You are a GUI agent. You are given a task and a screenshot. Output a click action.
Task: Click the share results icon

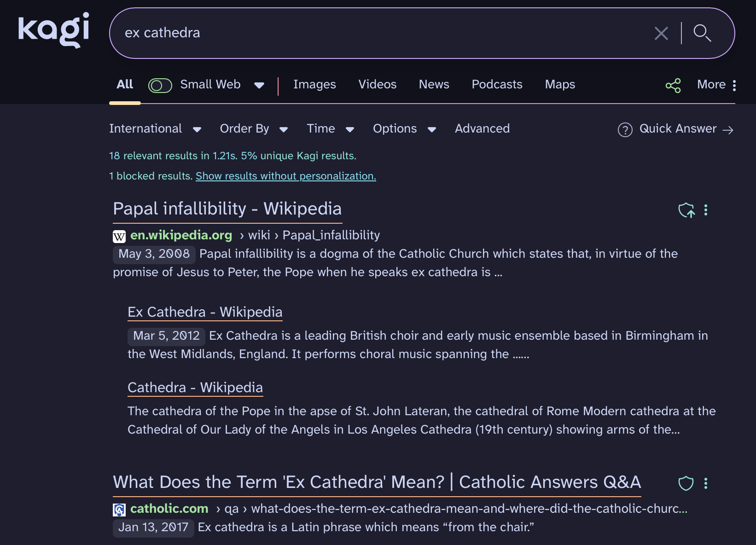[x=673, y=85]
